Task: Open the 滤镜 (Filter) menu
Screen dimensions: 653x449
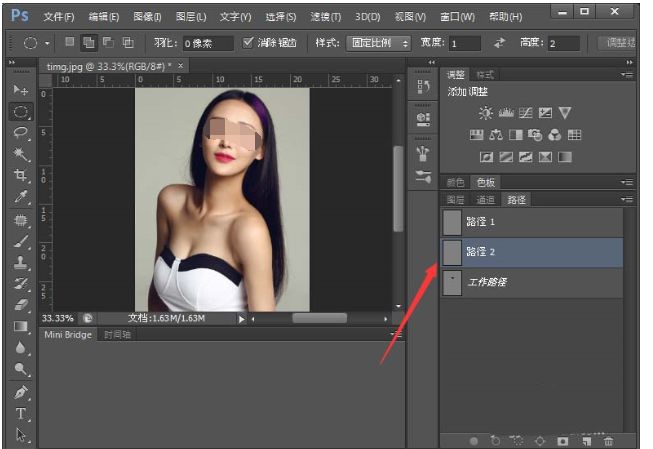Action: [327, 17]
